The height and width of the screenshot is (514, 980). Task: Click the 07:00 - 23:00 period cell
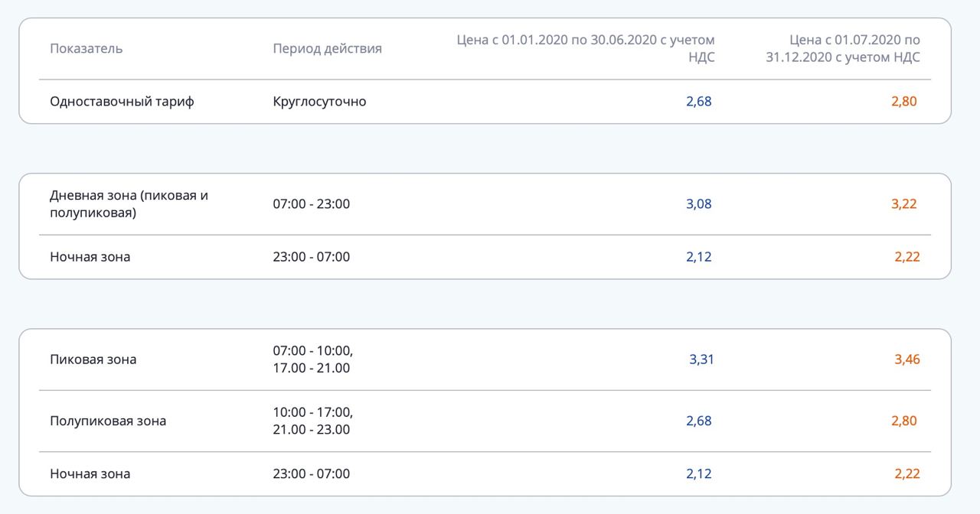pos(311,204)
